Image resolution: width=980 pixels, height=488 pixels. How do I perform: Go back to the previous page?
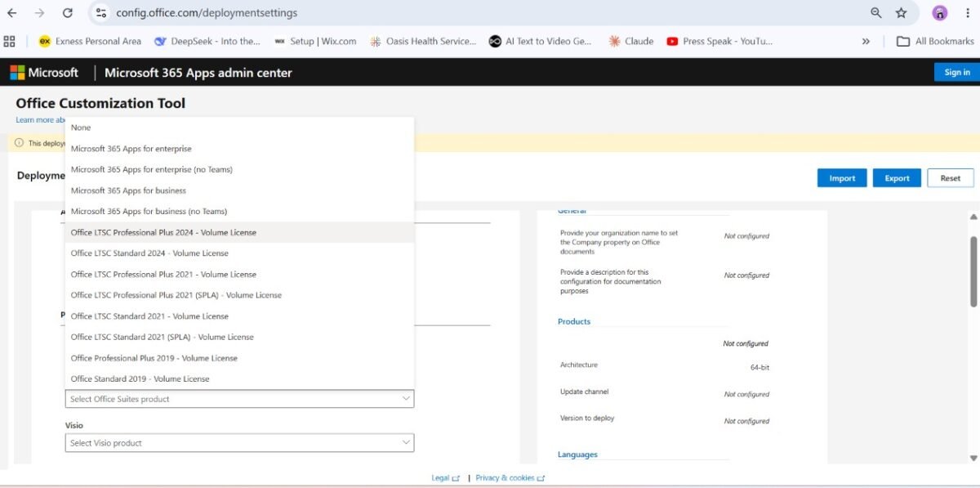[12, 13]
